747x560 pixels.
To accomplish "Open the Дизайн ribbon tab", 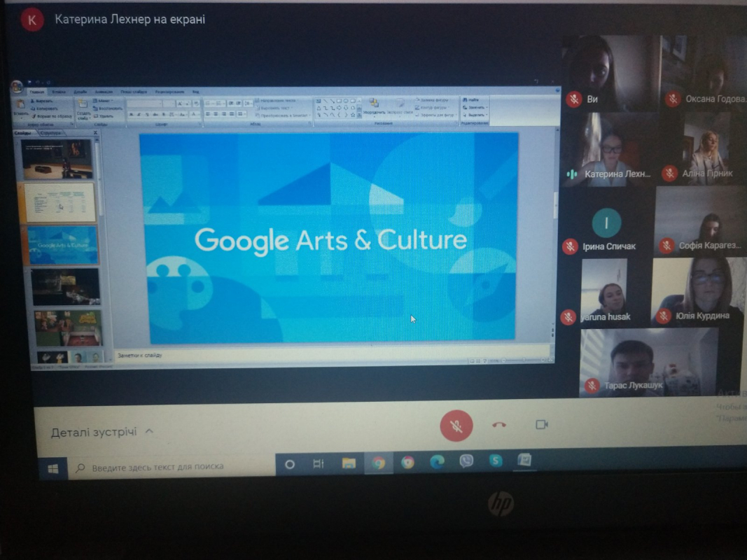I will pyautogui.click(x=80, y=92).
